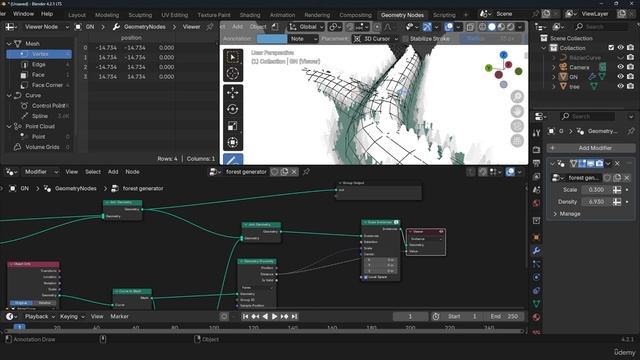Open the Object Data green triangle tab
This screenshot has width=640, height=360.
click(x=537, y=304)
